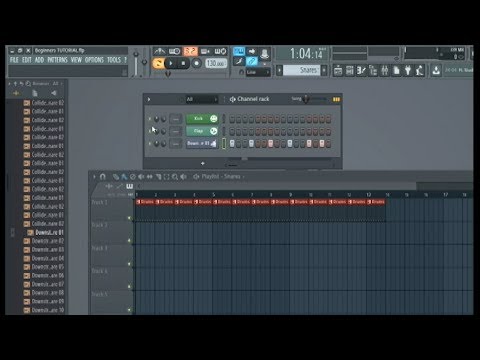This screenshot has width=480, height=360.
Task: Select the playlist paint brush tool
Action: (124, 177)
